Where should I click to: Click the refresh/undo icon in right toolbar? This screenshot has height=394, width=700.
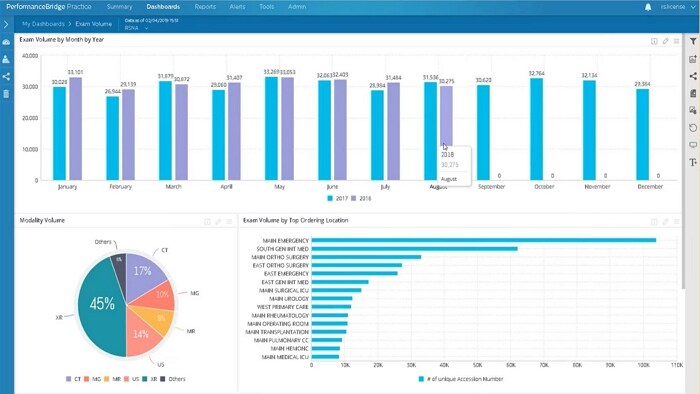coord(693,128)
